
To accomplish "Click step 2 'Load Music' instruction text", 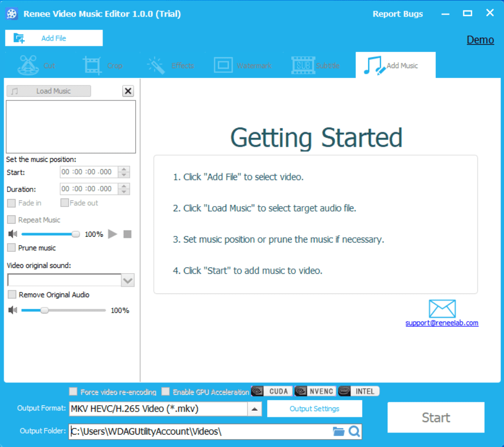I will (x=265, y=208).
